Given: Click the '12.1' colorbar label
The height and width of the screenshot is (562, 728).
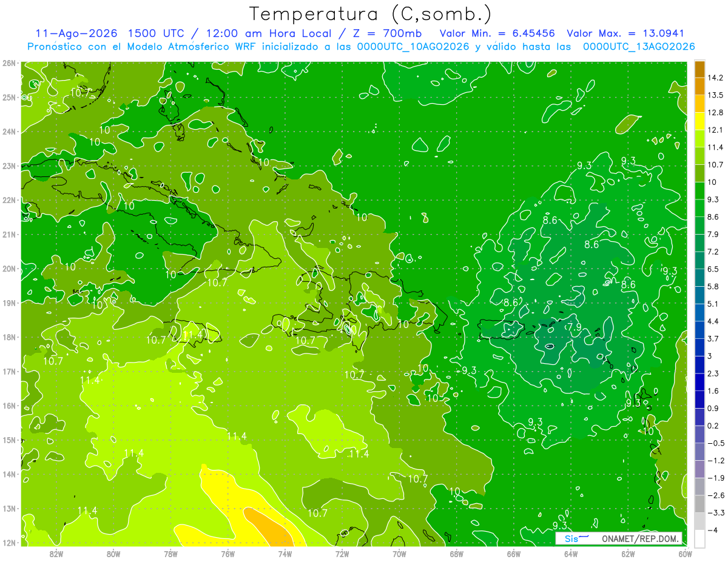Looking at the screenshot, I should tap(716, 130).
